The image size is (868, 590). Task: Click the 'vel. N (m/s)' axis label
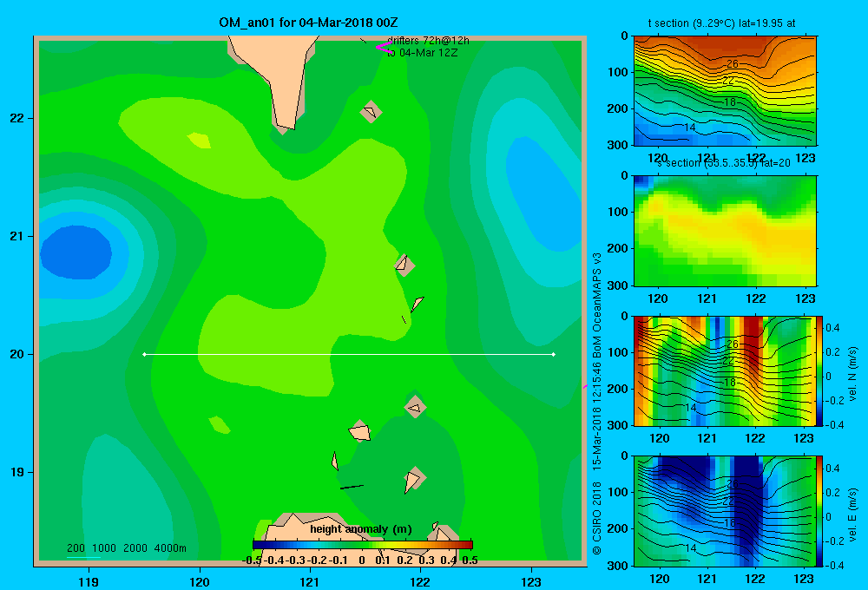tap(852, 374)
